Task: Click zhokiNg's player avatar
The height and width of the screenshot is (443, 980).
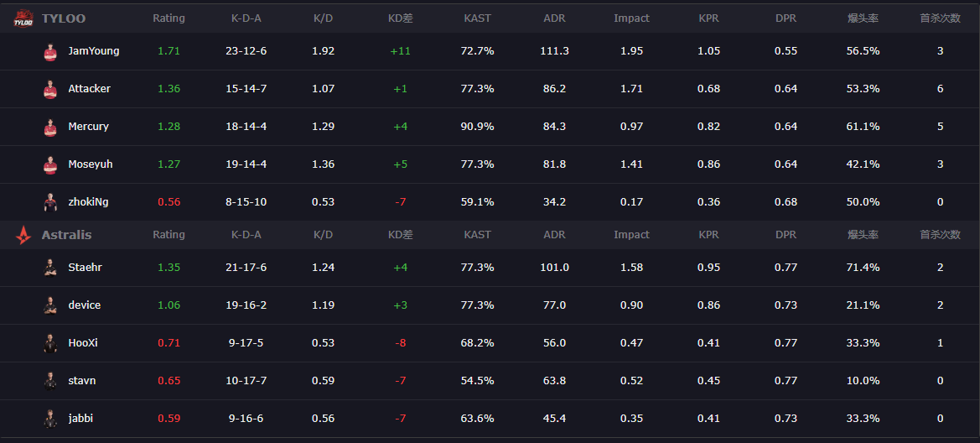Action: coord(50,202)
